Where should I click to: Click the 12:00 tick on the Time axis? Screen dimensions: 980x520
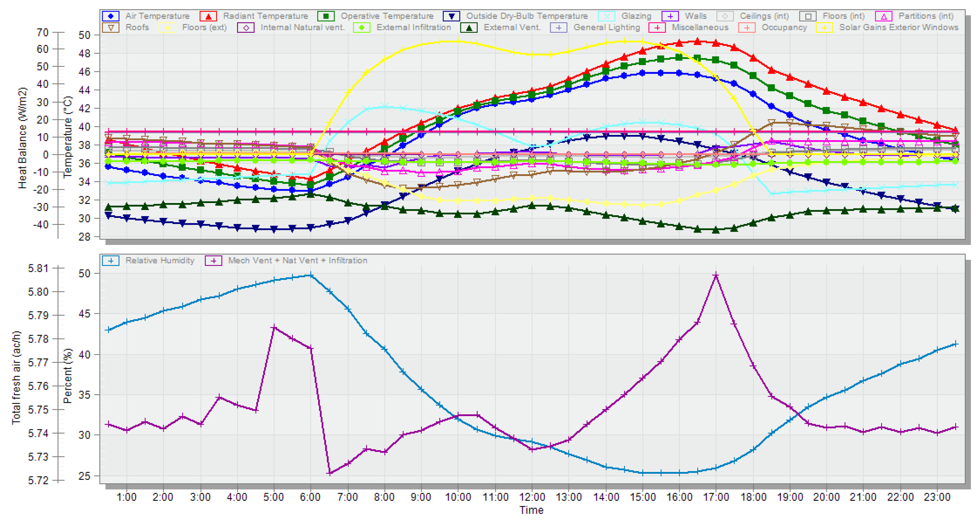pos(532,497)
